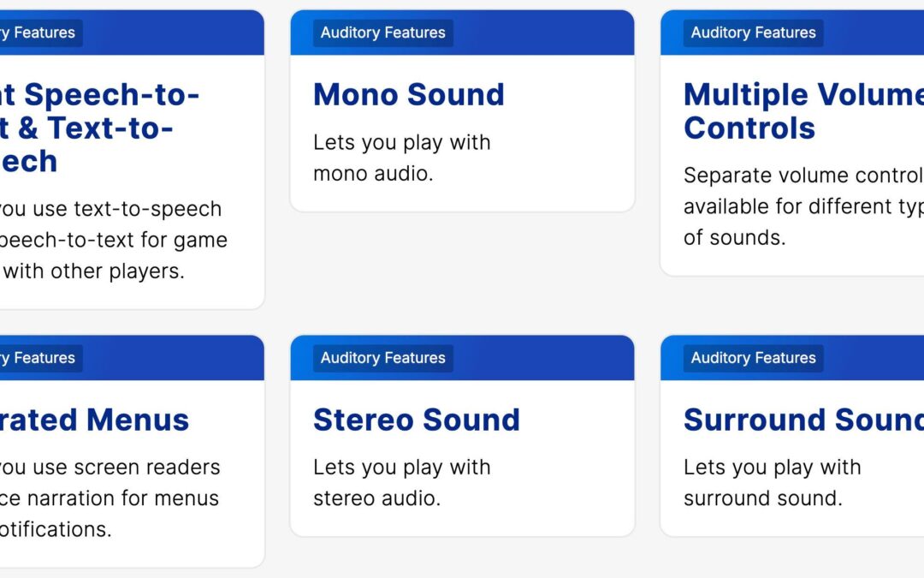Click the blue header bar of Mono Sound card

point(463,33)
